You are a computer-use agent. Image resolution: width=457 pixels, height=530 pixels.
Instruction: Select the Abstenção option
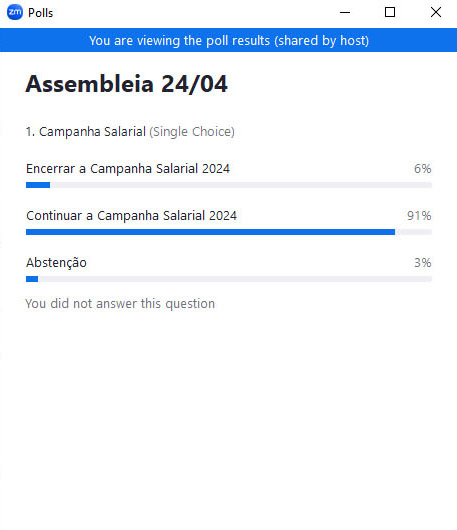coord(56,263)
